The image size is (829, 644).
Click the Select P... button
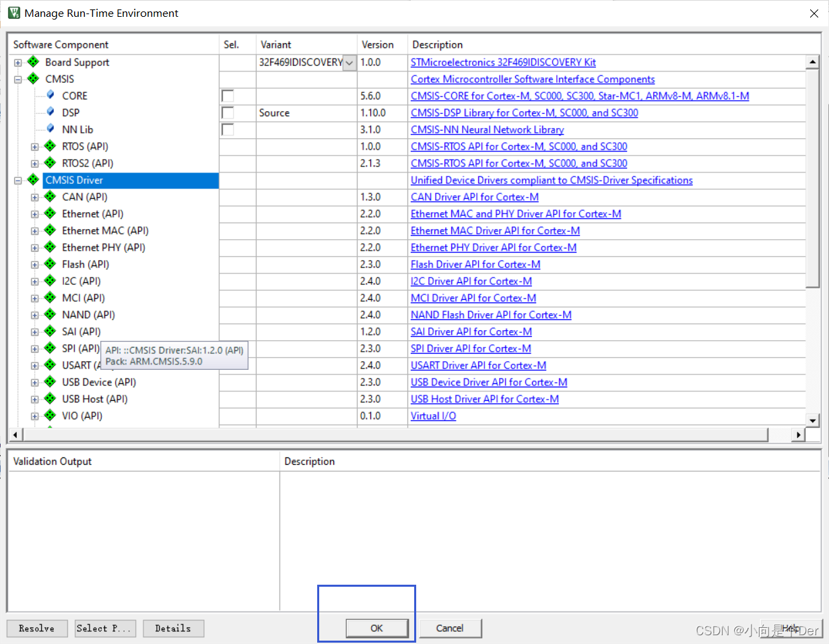[x=106, y=629]
